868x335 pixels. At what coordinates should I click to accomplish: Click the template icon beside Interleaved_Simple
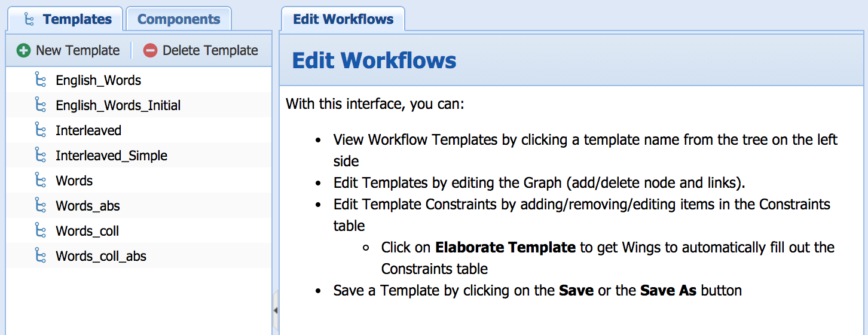click(41, 156)
